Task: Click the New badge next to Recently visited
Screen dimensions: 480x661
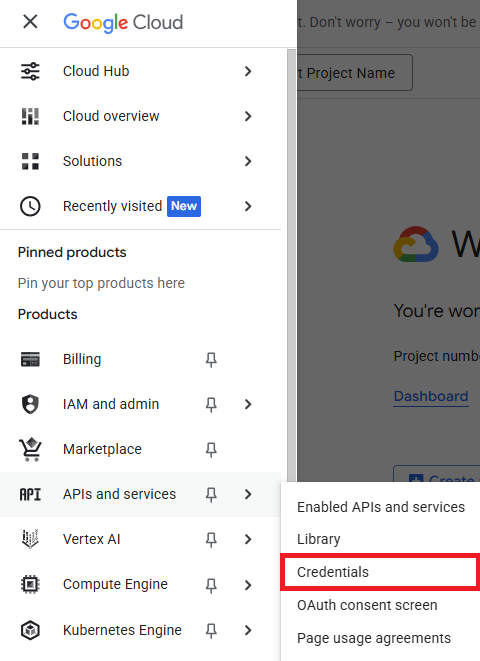Action: coord(184,206)
